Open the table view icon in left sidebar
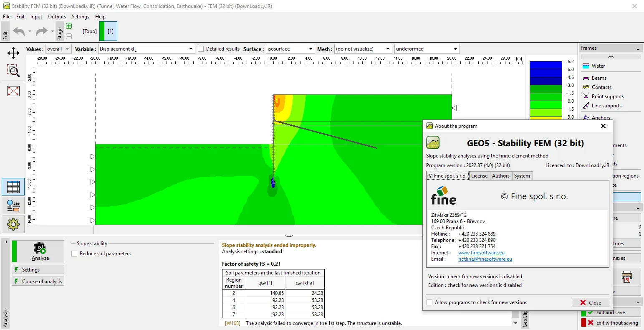644x330 pixels. pos(13,187)
